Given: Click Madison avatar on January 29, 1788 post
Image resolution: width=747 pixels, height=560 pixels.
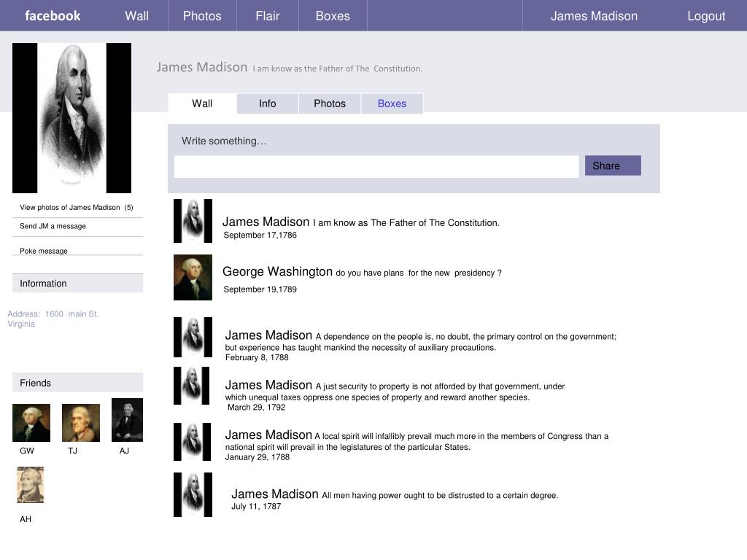Looking at the screenshot, I should click(192, 442).
